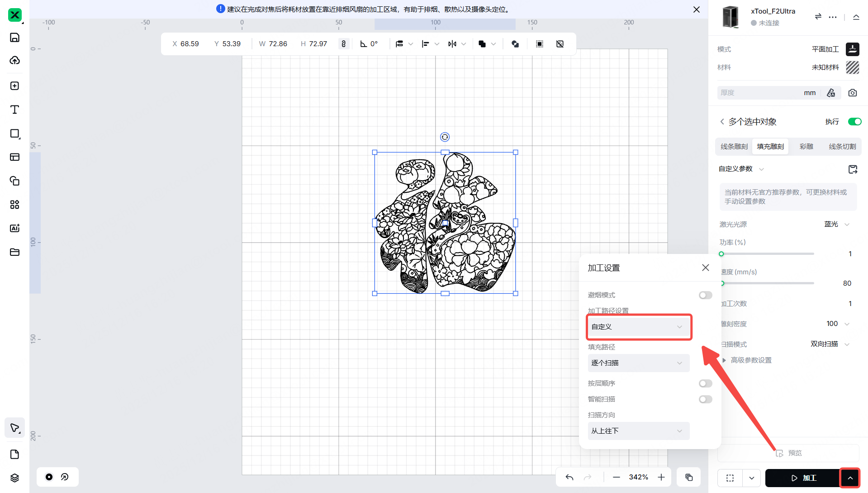
Task: Enable the 避烟模式 toggle
Action: click(705, 295)
